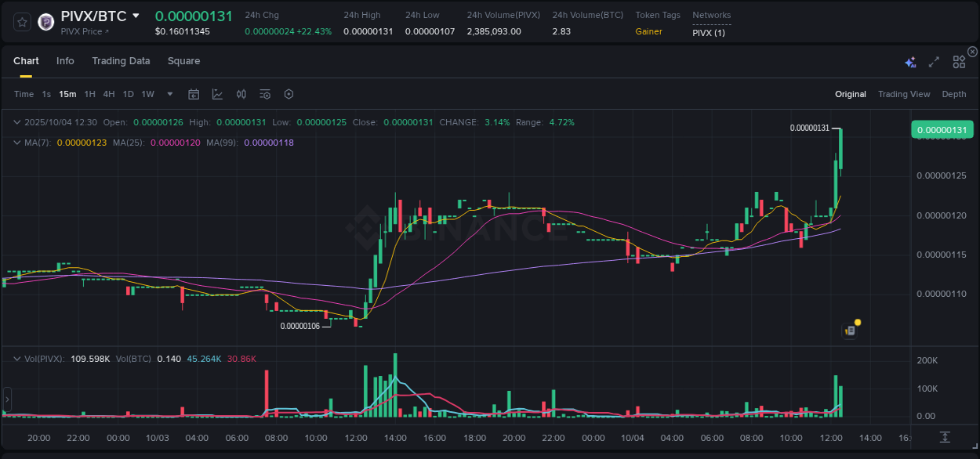Click the Gainer token tag

[650, 31]
